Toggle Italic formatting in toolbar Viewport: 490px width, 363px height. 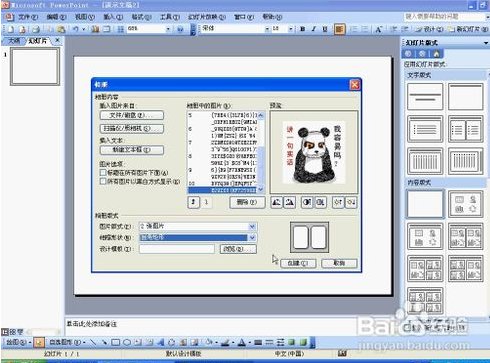pos(313,29)
